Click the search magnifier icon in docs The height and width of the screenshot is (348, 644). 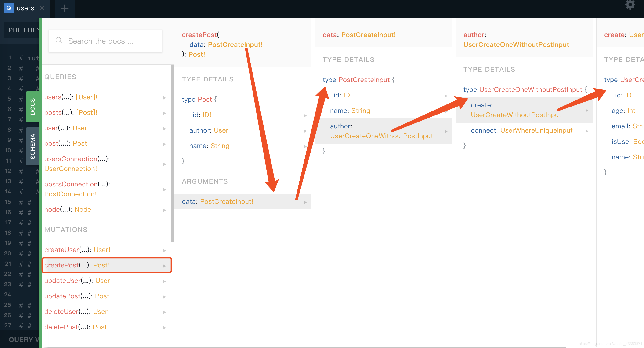59,41
